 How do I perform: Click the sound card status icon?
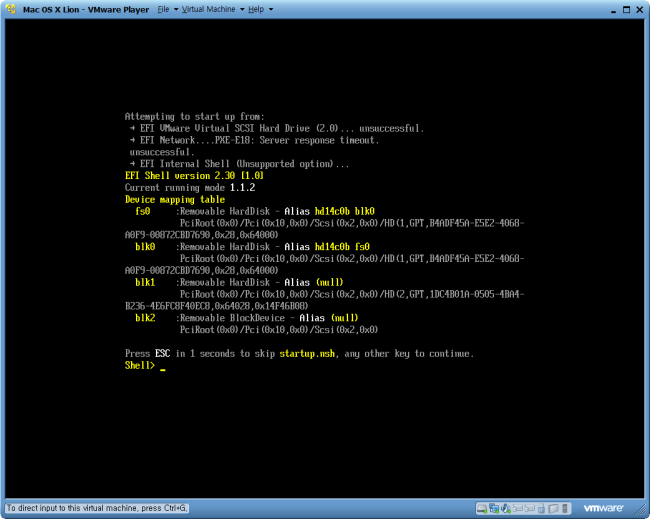tap(506, 508)
